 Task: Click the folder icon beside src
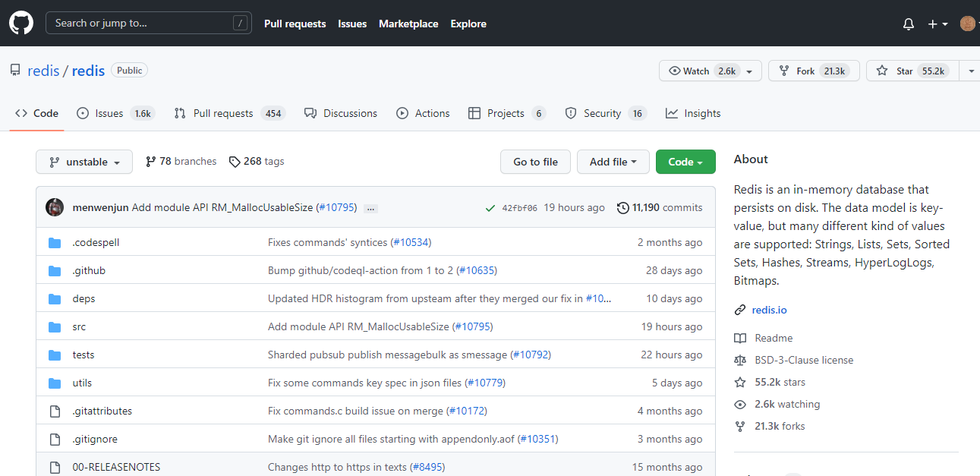pyautogui.click(x=55, y=326)
